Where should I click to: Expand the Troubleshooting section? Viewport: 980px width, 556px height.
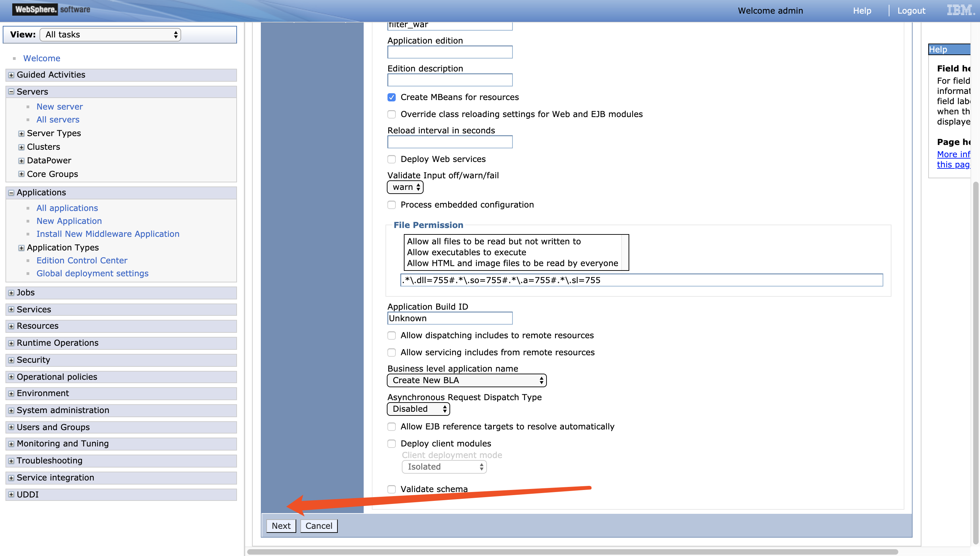(11, 461)
